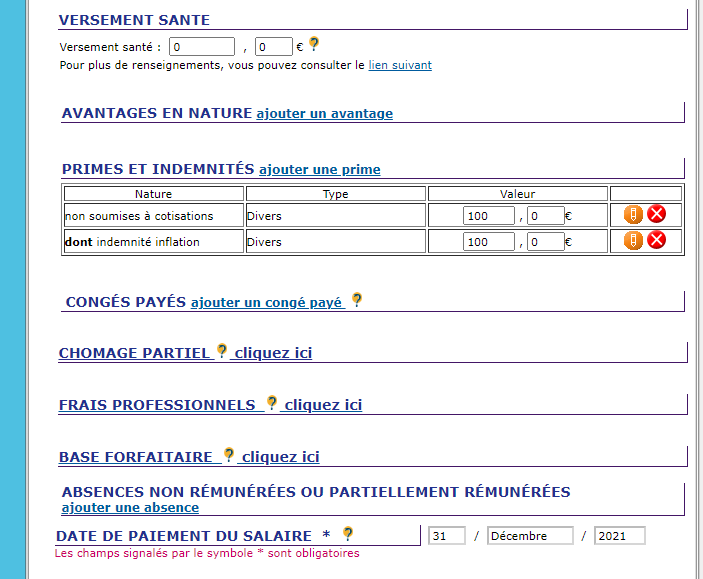Click 'ajouter un avantage' link
Screen dimensions: 703x579
point(324,114)
